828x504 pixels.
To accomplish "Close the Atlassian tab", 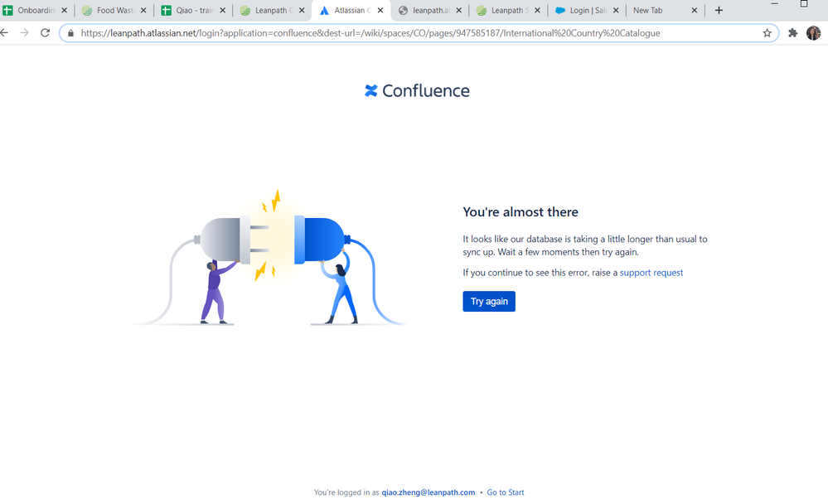I will [x=380, y=10].
